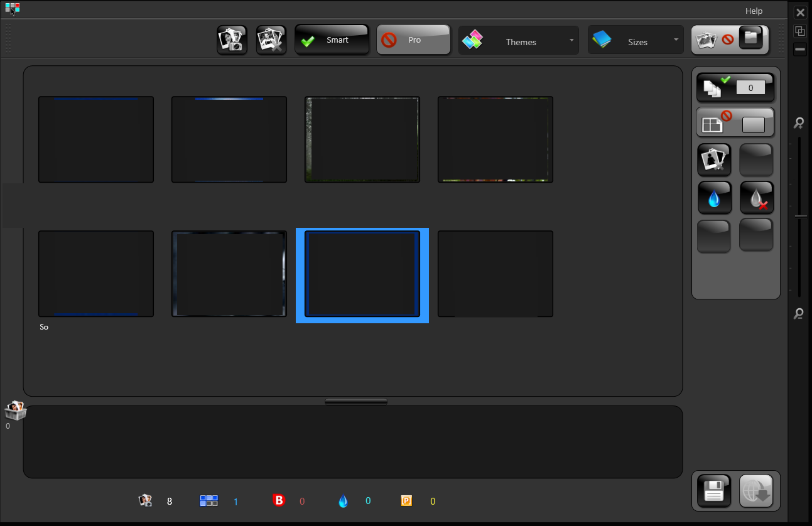Click the restore window icon at right edge

point(800,31)
